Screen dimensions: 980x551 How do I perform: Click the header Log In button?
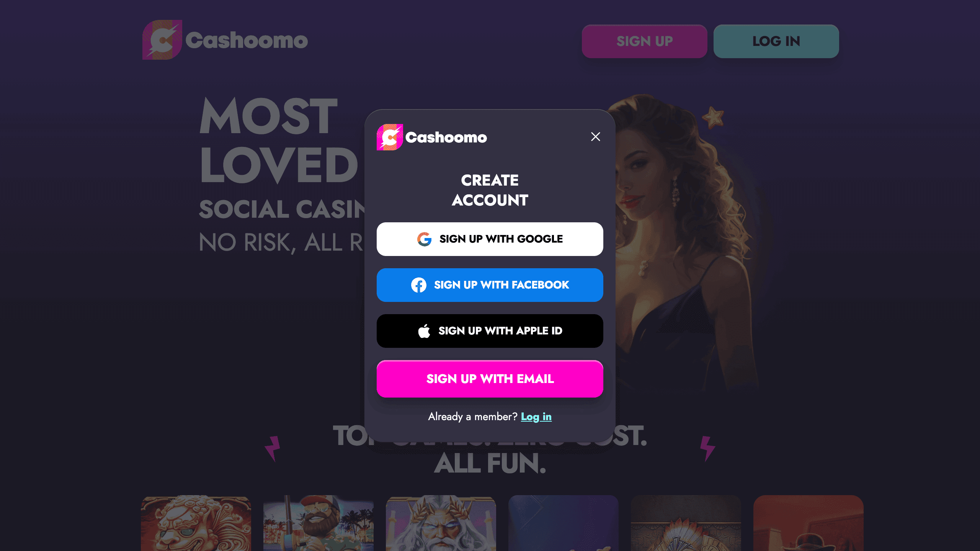coord(776,41)
